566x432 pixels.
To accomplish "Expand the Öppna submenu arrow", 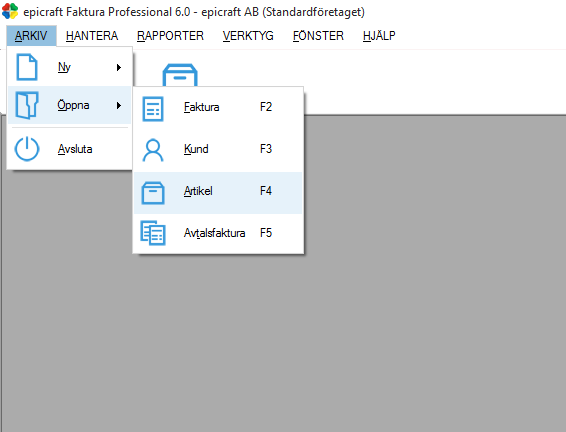I will [119, 105].
